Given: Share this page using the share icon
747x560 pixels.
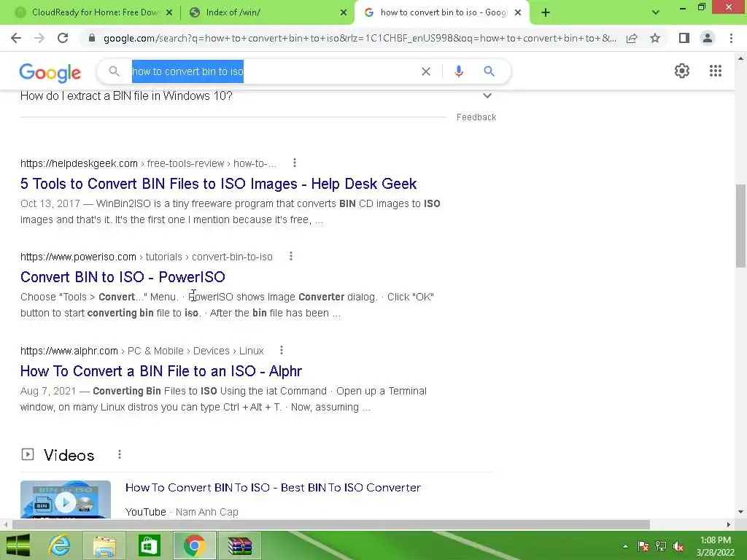Looking at the screenshot, I should tap(632, 38).
